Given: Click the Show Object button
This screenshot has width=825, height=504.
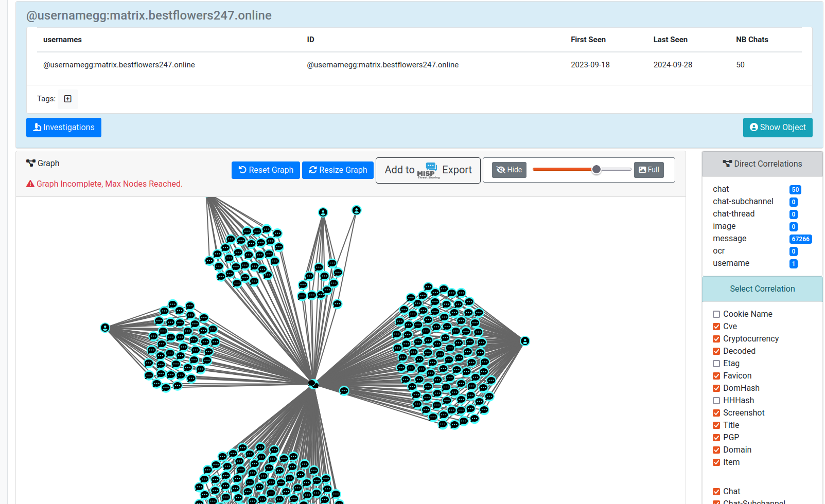Looking at the screenshot, I should tap(778, 128).
